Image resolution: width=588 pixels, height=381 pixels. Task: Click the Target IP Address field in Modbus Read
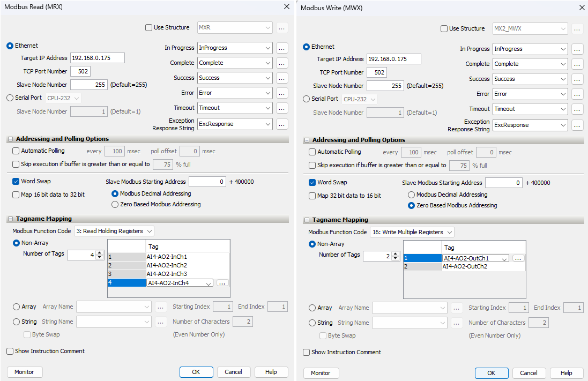coord(97,58)
